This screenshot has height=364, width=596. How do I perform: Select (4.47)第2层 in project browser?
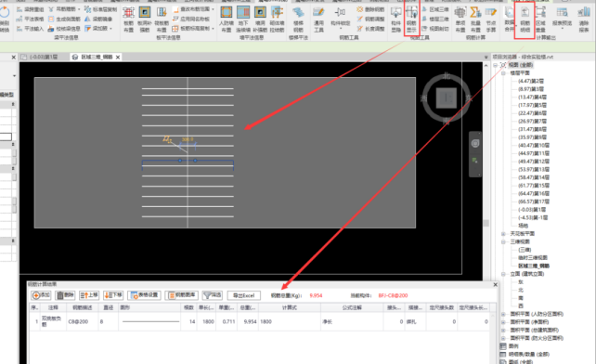pos(531,81)
